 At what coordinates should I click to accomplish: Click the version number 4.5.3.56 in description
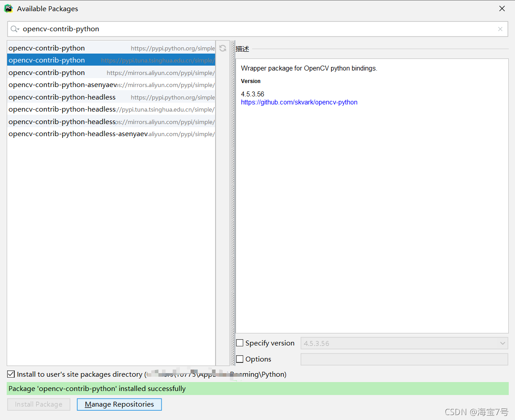(252, 94)
